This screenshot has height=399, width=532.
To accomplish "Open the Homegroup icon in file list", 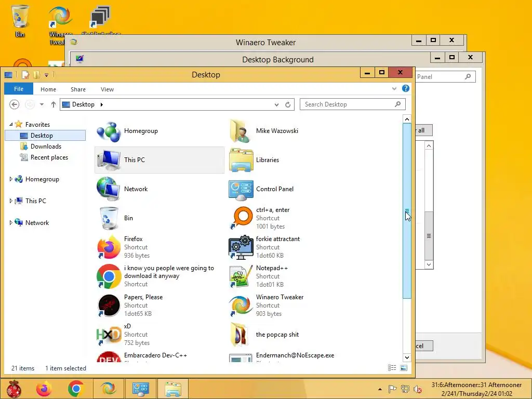I will pos(109,131).
